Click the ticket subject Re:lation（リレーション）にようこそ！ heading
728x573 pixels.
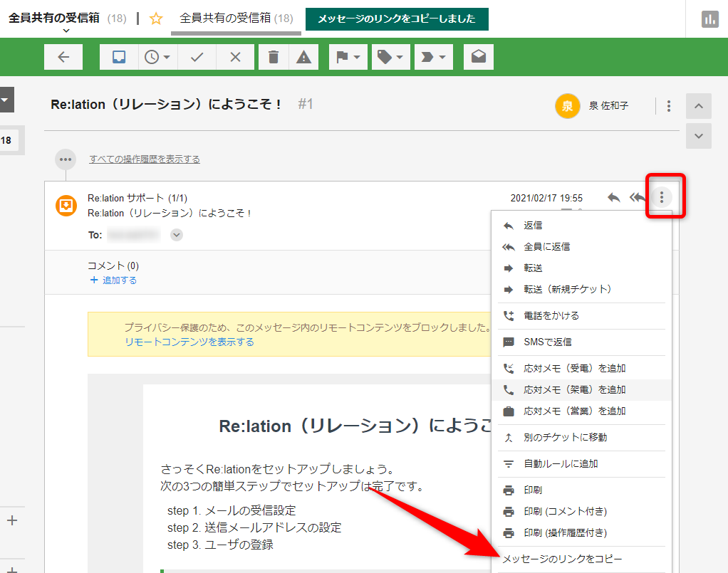click(166, 104)
